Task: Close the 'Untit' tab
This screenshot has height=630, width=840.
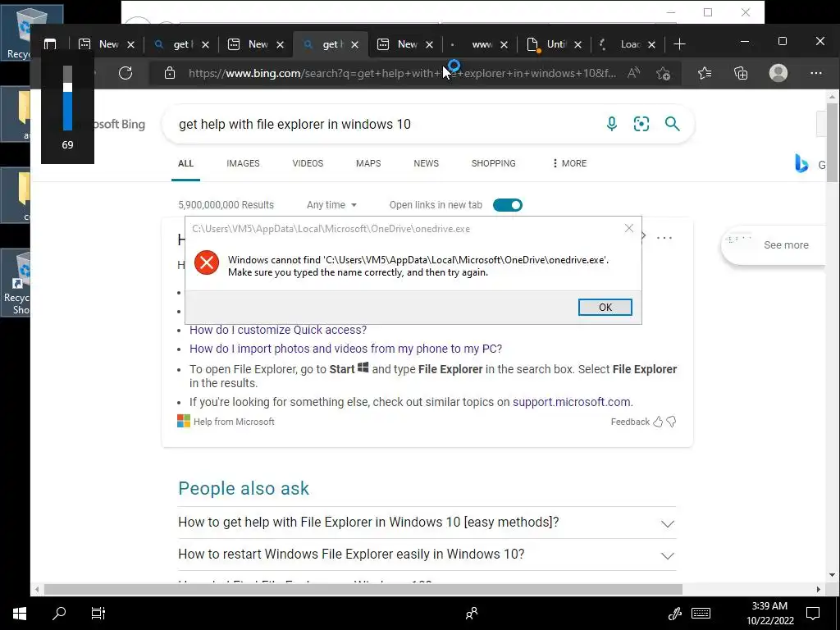Action: (577, 44)
